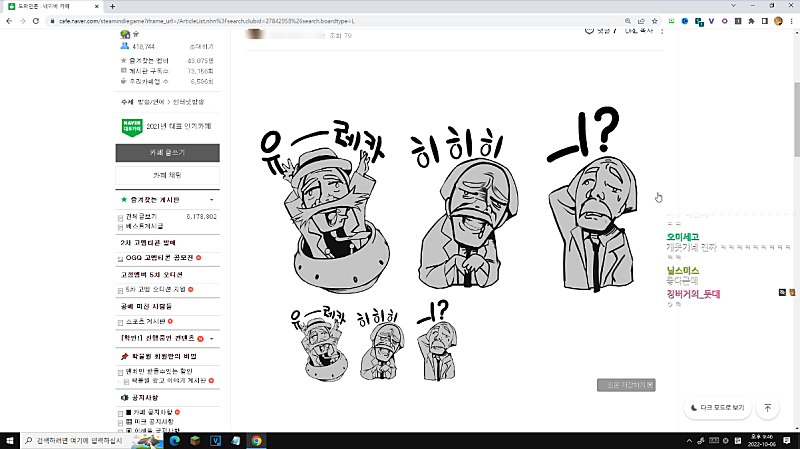Click the cafe tree icon at sidebar top
This screenshot has width=800, height=449.
click(125, 34)
